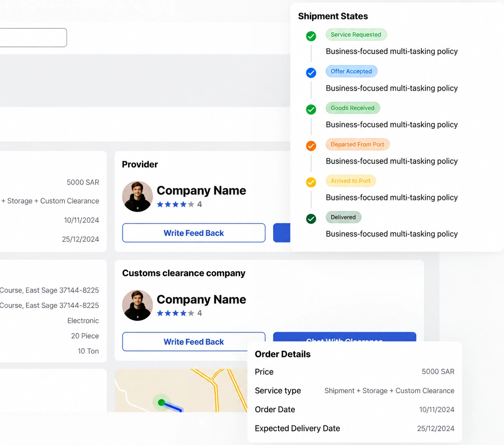This screenshot has height=445, width=504.
Task: Click the green check icon beside Service Requested
Action: 311,36
